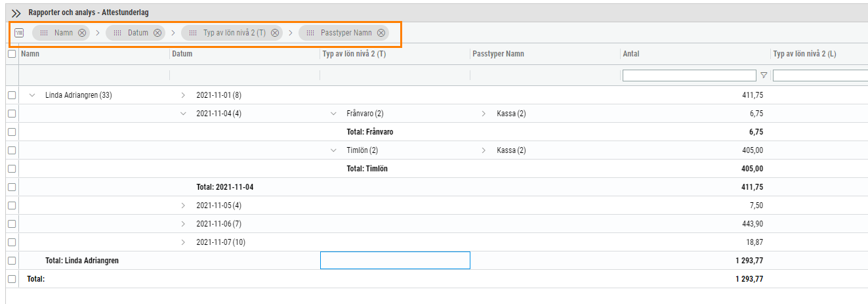This screenshot has width=868, height=304.
Task: Check the Total: 2021-11-04 row checkbox
Action: pyautogui.click(x=12, y=187)
